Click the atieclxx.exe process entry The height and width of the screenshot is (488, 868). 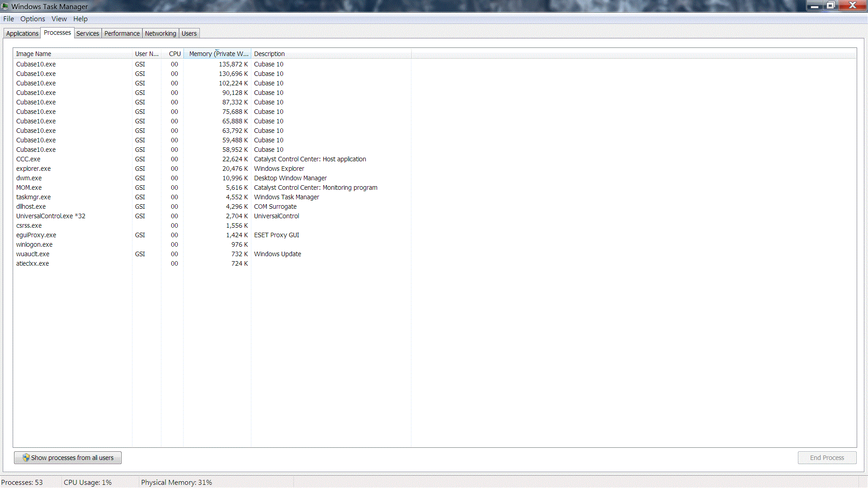(212, 263)
